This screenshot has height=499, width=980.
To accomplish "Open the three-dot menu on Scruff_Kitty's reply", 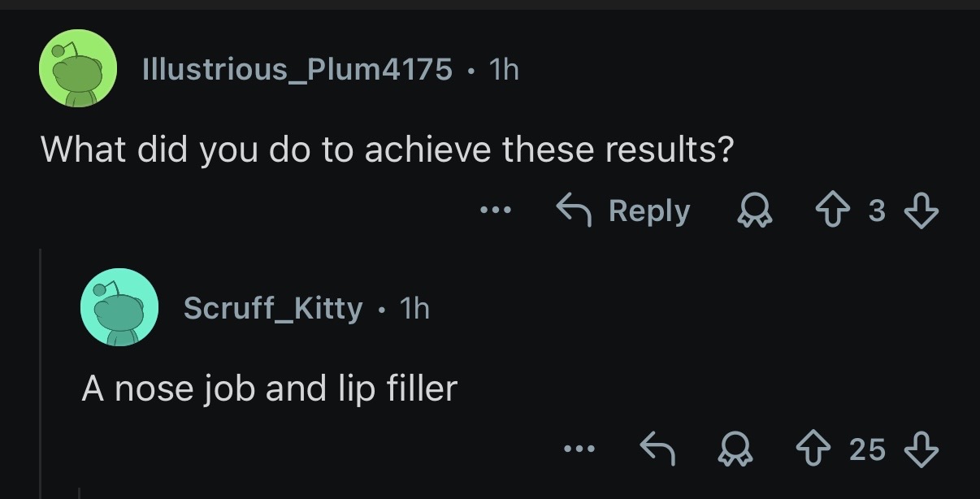I will [x=582, y=448].
